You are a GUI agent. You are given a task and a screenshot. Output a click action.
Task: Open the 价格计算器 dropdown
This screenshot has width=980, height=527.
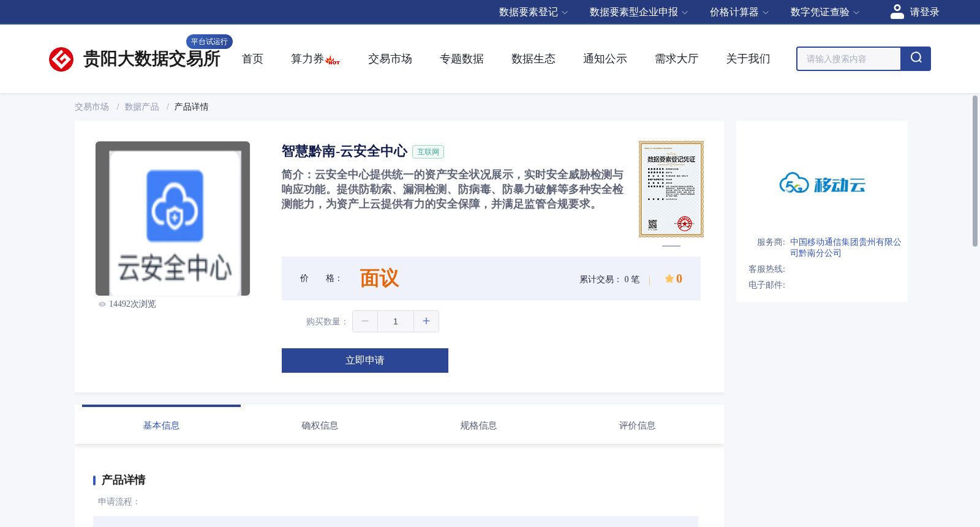click(x=739, y=12)
